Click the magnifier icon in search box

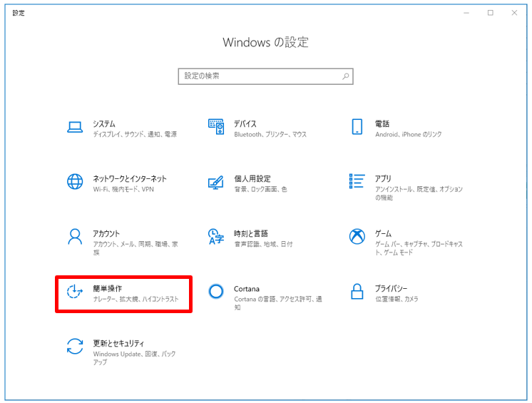pos(345,76)
